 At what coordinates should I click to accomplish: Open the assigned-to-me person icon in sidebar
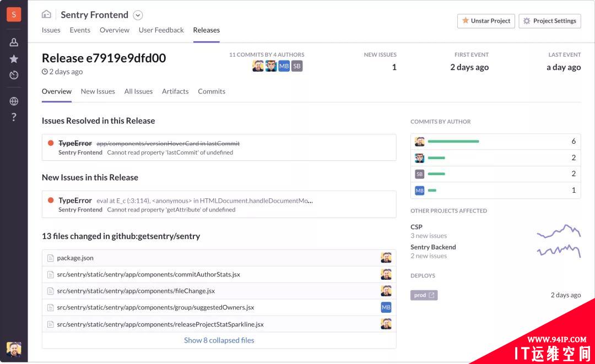pyautogui.click(x=14, y=42)
